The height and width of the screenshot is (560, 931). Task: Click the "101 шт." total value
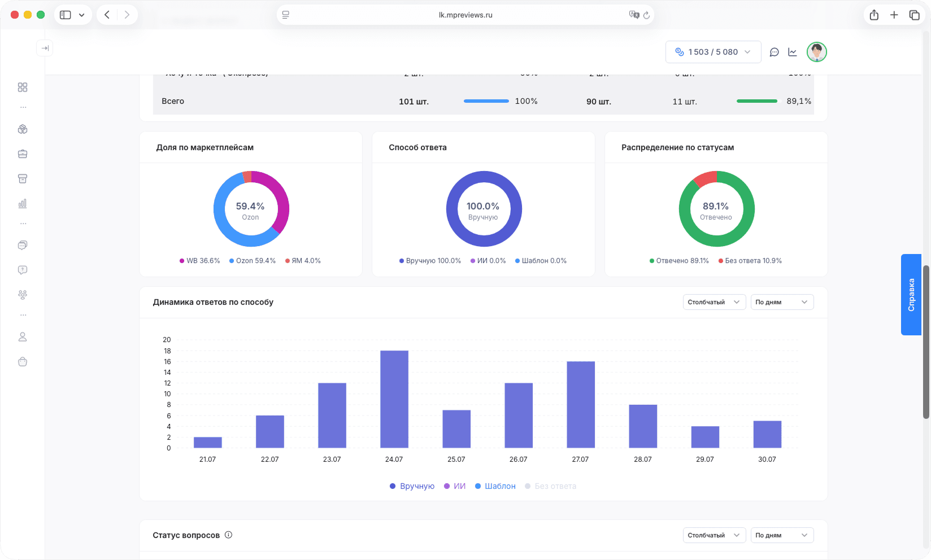pyautogui.click(x=414, y=102)
